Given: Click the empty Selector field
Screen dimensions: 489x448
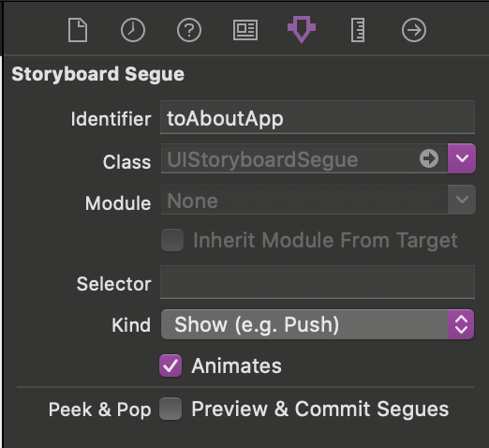Looking at the screenshot, I should pos(318,282).
